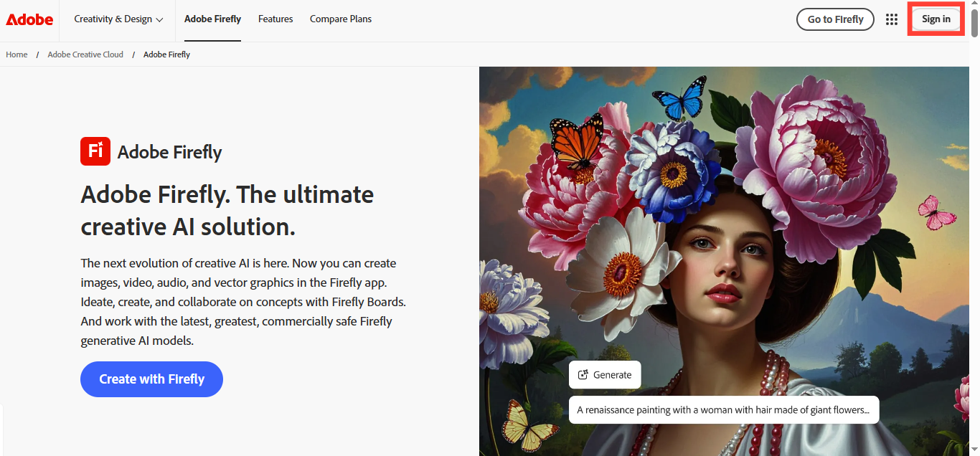Click the Sign in button

coord(936,19)
